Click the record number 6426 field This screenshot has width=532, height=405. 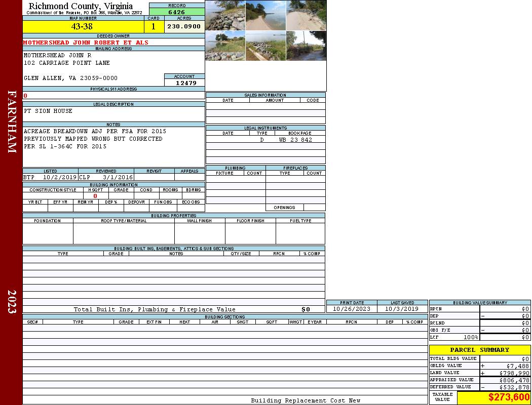pos(177,12)
